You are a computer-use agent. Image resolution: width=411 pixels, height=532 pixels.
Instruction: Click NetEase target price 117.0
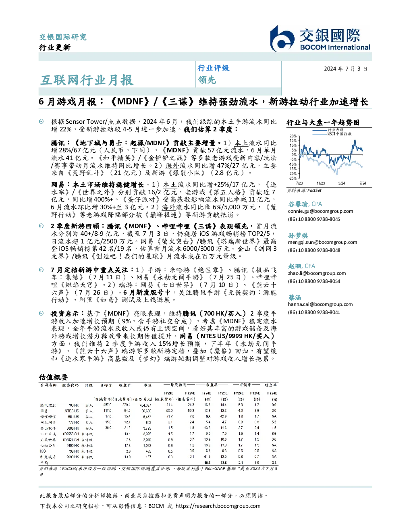pyautogui.click(x=108, y=411)
